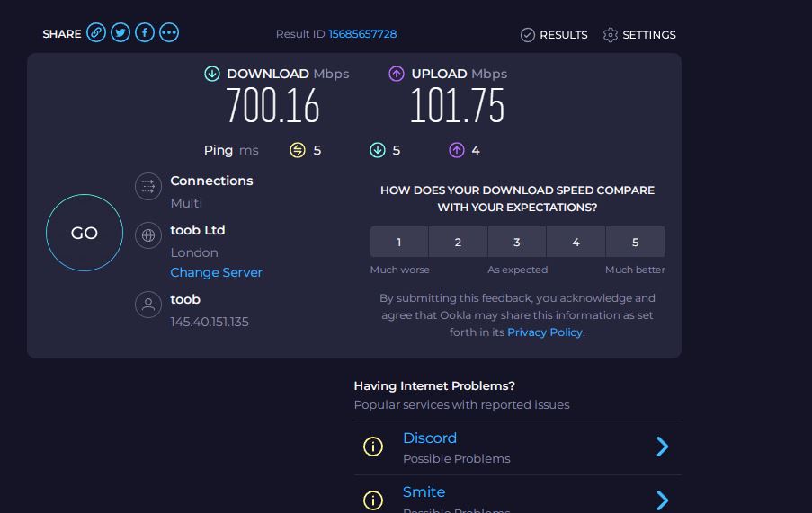Viewport: 812px width, 513px height.
Task: Start a new test with GO
Action: 85,233
